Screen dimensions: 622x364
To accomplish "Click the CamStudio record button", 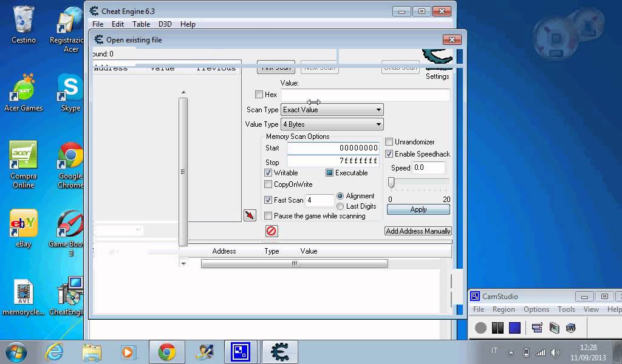I will (480, 328).
